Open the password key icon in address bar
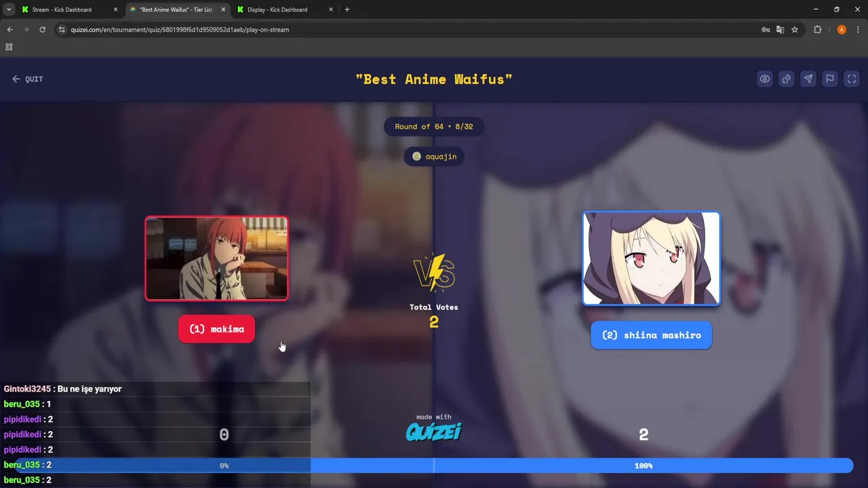Image resolution: width=868 pixels, height=488 pixels. (x=766, y=30)
